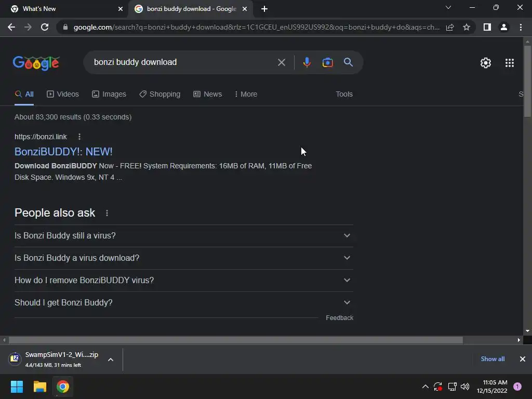The height and width of the screenshot is (399, 532).
Task: Expand 'Should I get Bonzi Buddy?'
Action: (x=183, y=303)
